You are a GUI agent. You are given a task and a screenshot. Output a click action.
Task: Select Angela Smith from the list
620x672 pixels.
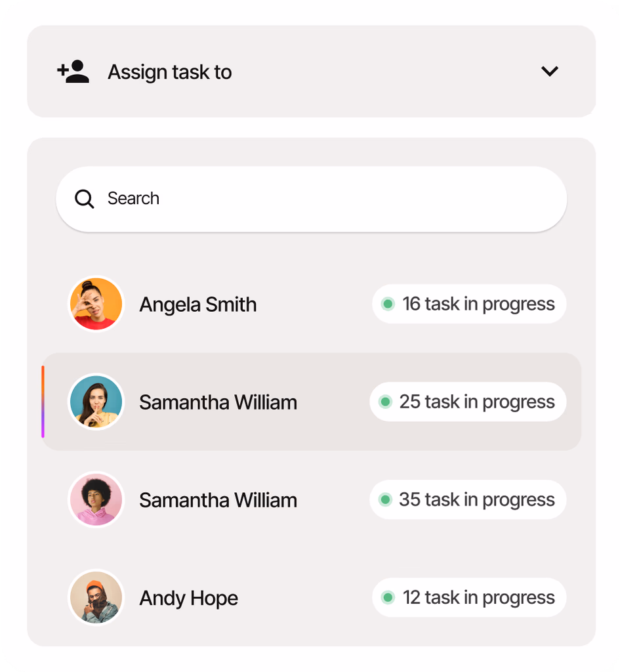click(x=197, y=304)
